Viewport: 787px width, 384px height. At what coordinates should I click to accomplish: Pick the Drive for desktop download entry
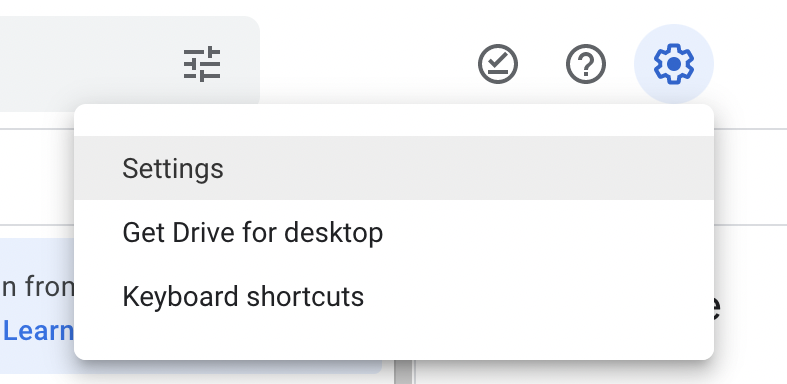click(394, 232)
